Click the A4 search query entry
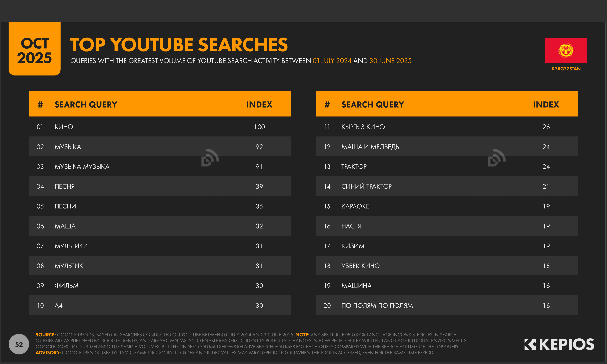The image size is (607, 364). coord(59,305)
